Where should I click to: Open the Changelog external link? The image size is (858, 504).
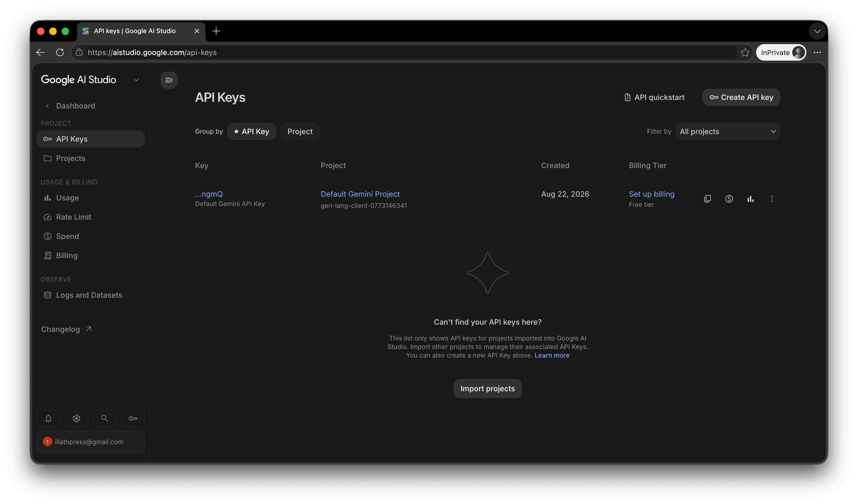(x=66, y=329)
